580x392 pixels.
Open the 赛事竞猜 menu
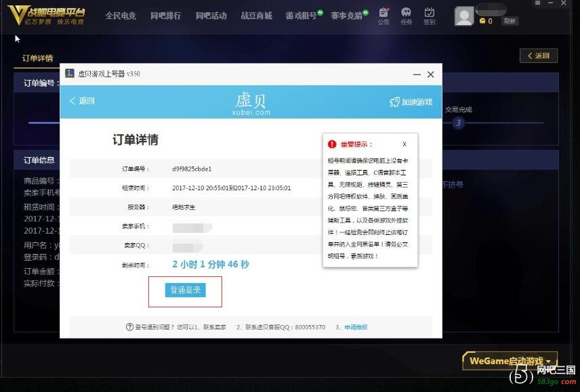point(346,16)
